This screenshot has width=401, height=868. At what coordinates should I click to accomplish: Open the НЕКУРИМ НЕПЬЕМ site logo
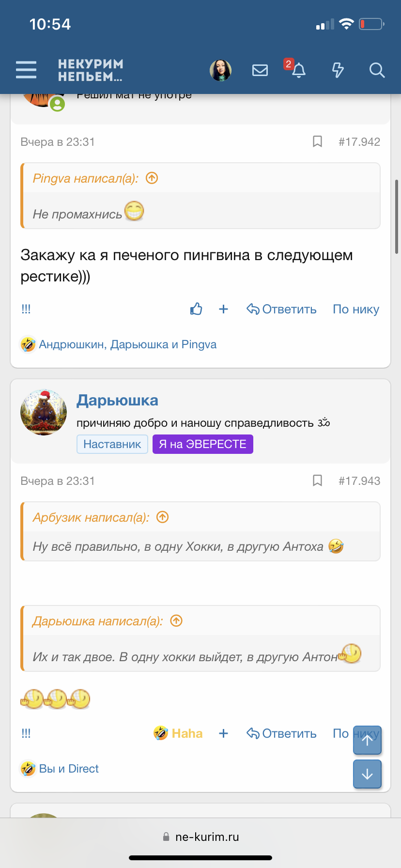tap(91, 70)
